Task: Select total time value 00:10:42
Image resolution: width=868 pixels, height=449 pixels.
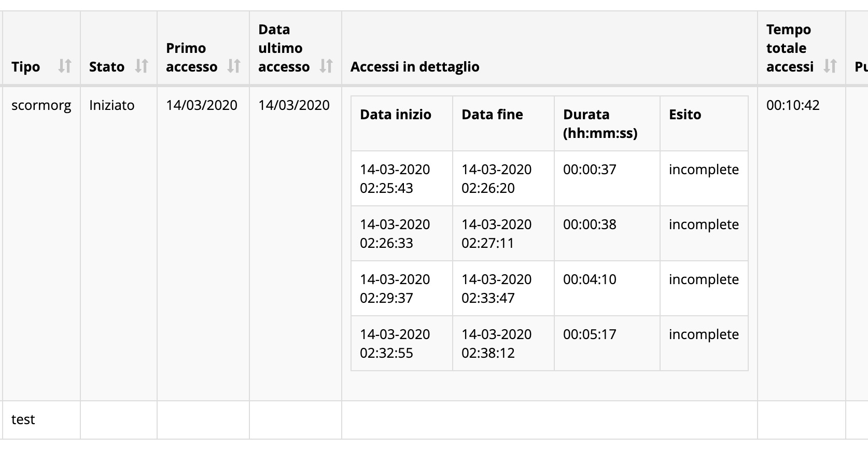Action: point(793,105)
